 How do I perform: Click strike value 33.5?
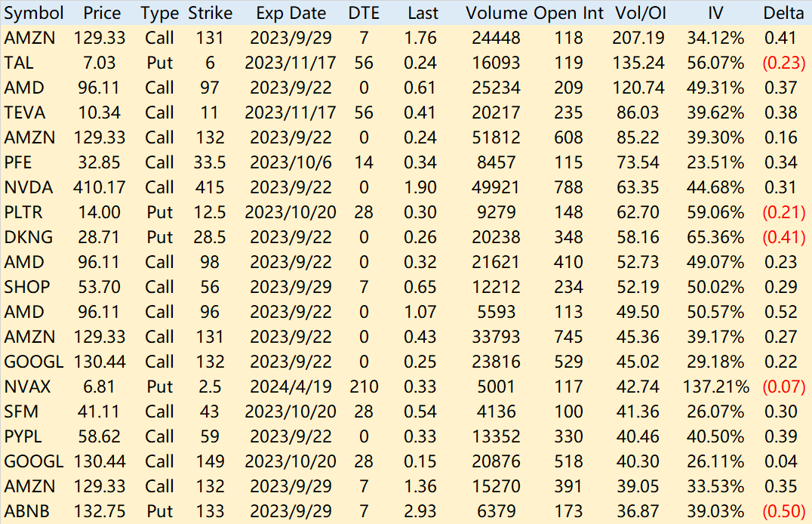click(210, 162)
